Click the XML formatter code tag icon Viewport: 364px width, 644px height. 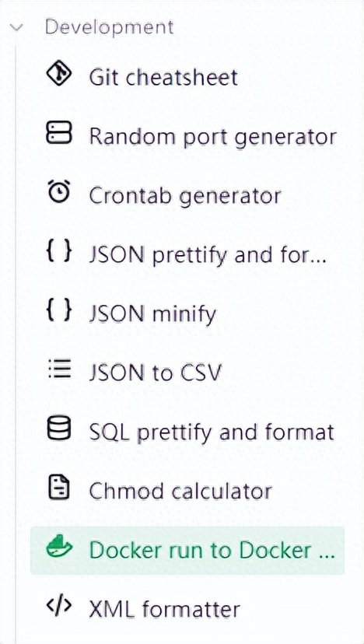59,607
